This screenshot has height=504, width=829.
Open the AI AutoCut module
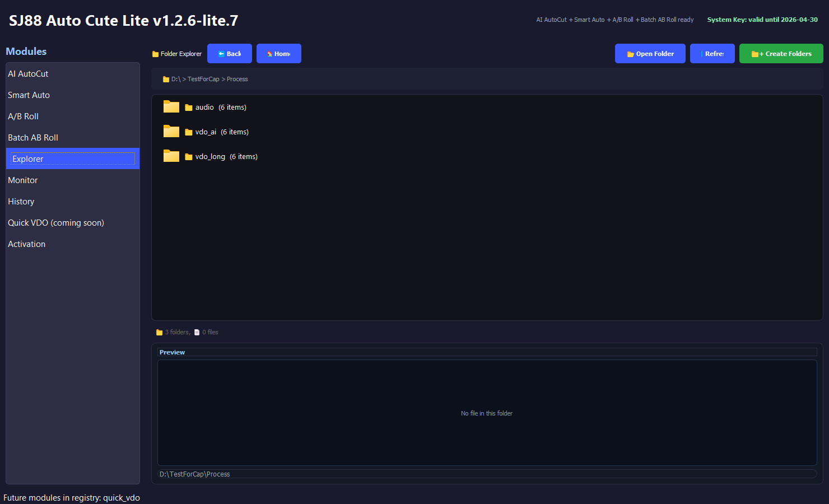[x=28, y=74]
